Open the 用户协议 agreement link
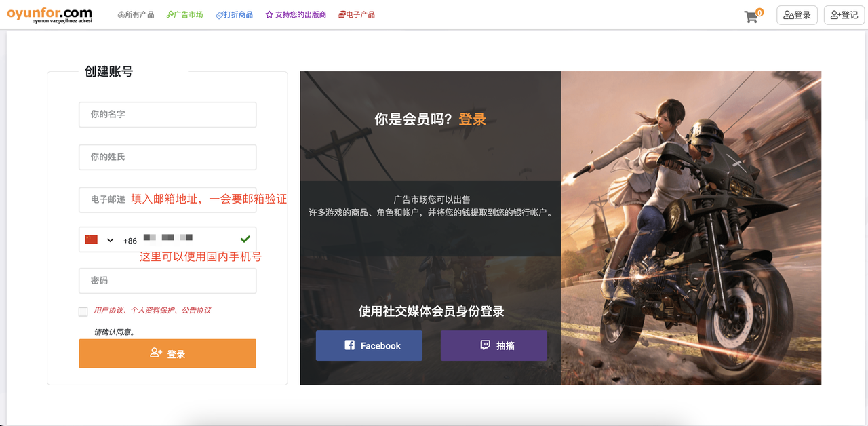The image size is (868, 426). [108, 311]
